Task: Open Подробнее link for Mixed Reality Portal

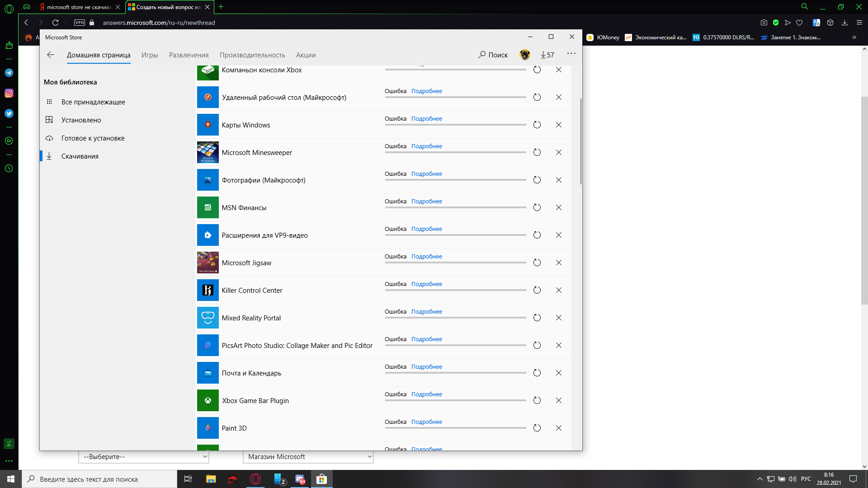Action: click(427, 312)
